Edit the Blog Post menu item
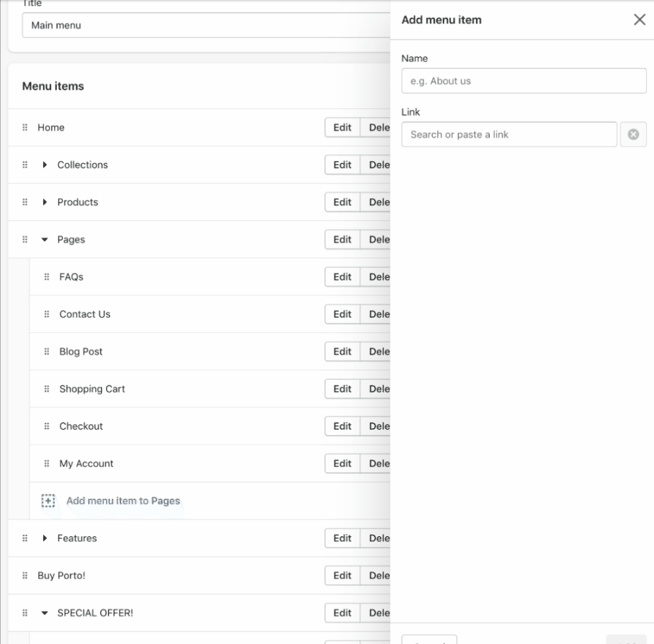This screenshot has width=654, height=644. pyautogui.click(x=342, y=351)
